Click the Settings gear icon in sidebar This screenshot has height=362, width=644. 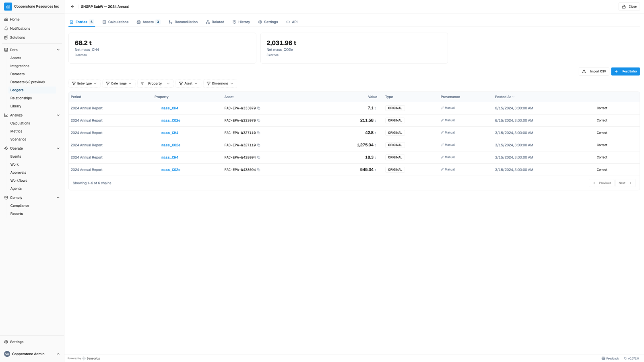tap(6, 342)
